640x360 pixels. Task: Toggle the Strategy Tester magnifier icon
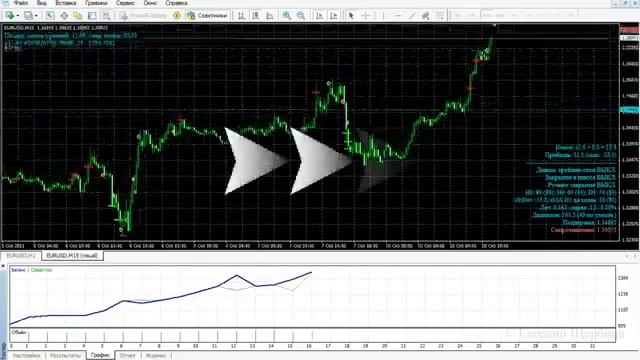click(107, 16)
